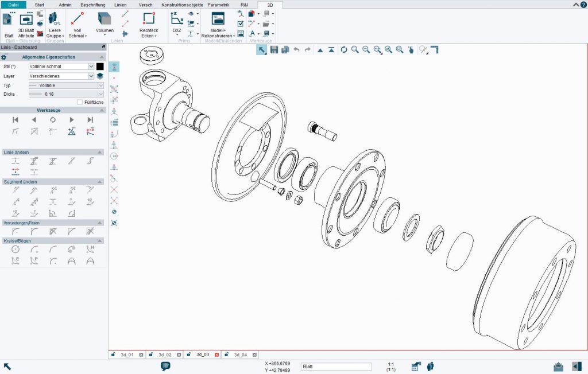Click the save icon above the drawing area
The image size is (588, 374).
coord(274,50)
